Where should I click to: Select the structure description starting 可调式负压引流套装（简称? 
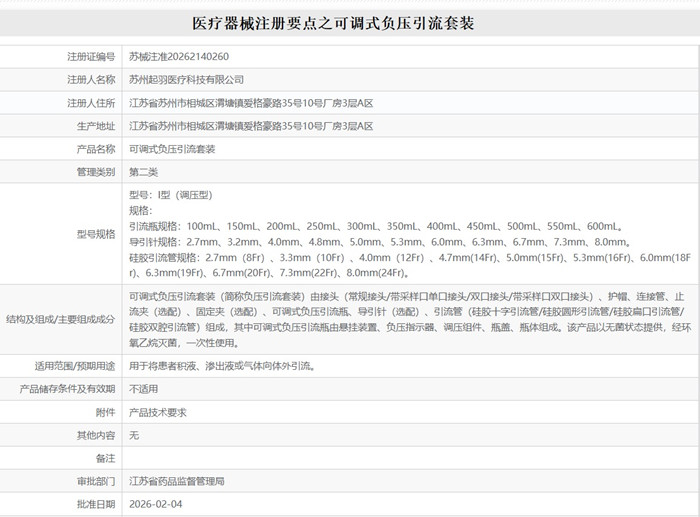[410, 320]
